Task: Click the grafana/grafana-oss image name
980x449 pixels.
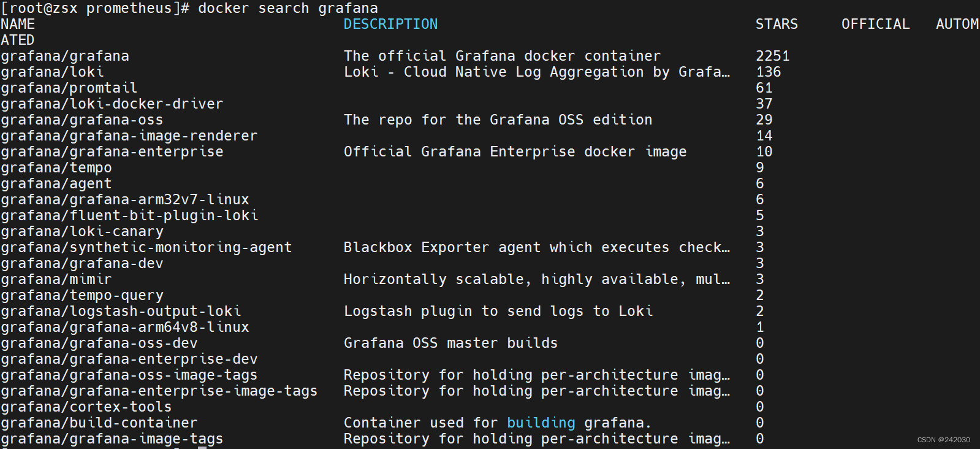Action: click(82, 120)
